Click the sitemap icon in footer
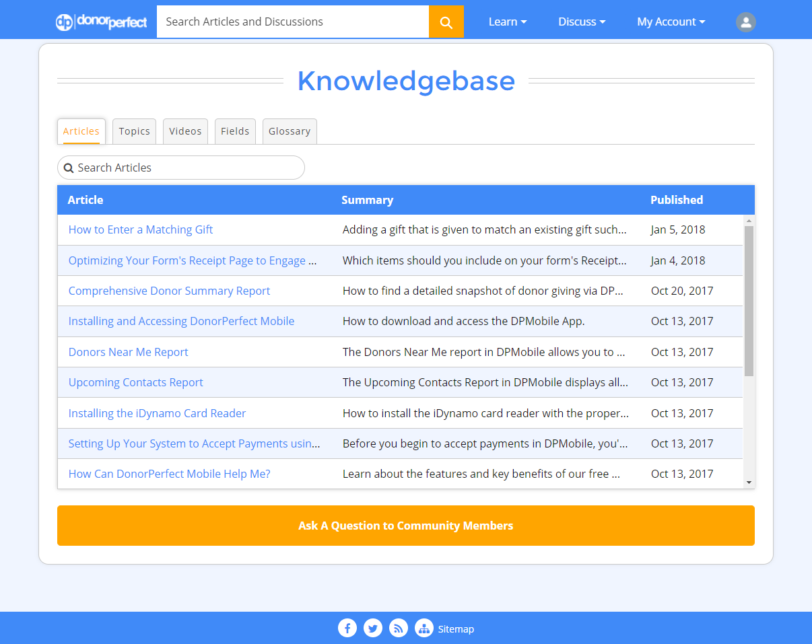 click(x=424, y=629)
